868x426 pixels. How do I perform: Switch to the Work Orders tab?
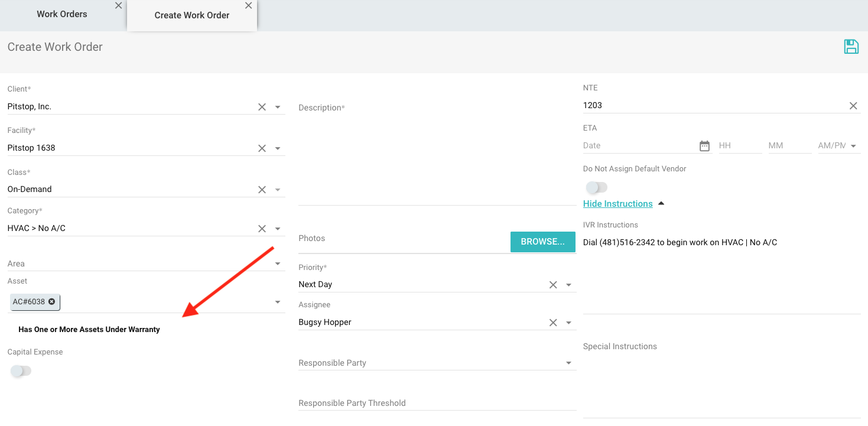[62, 14]
